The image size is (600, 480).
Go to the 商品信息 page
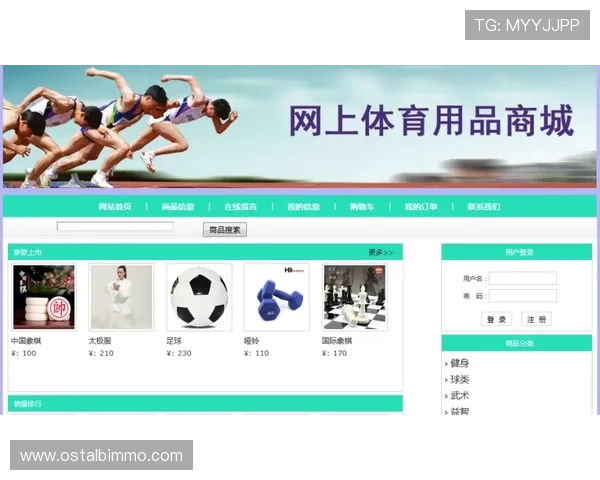tap(178, 207)
